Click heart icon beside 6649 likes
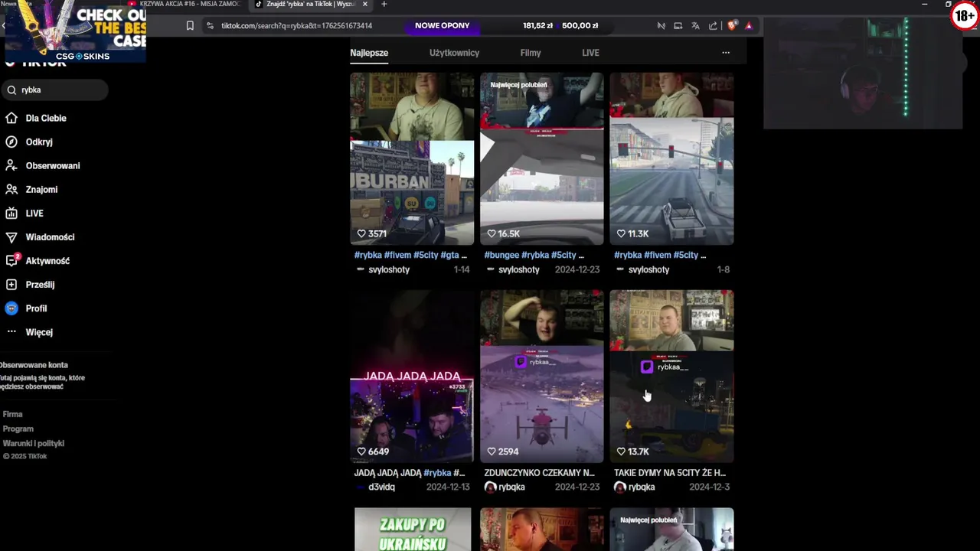The height and width of the screenshot is (551, 980). point(361,452)
